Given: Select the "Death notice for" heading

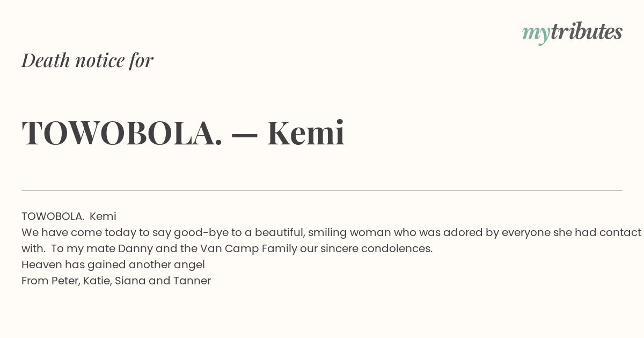Looking at the screenshot, I should pyautogui.click(x=87, y=61).
